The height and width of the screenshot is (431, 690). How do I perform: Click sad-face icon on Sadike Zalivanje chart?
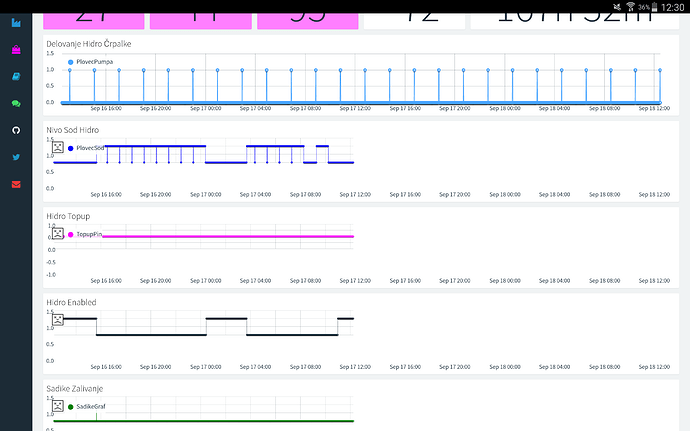(58, 405)
